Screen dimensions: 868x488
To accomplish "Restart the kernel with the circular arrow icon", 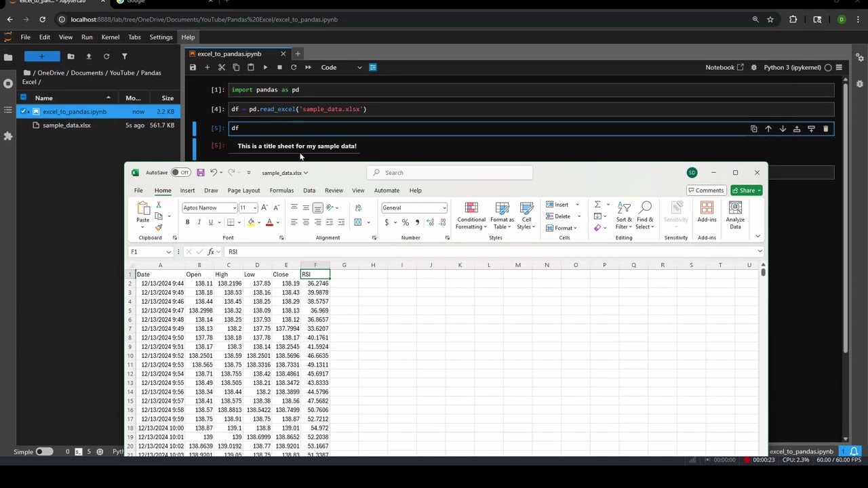I will (x=294, y=67).
